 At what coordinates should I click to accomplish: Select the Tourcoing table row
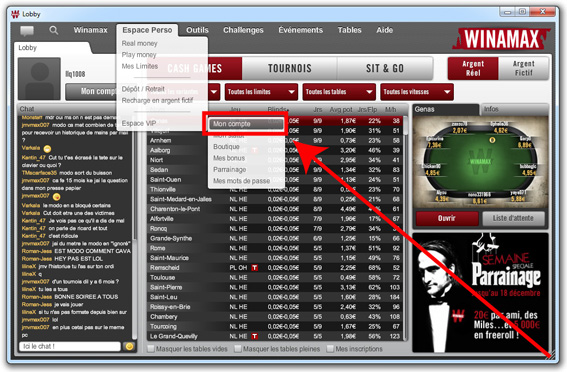coord(274,326)
